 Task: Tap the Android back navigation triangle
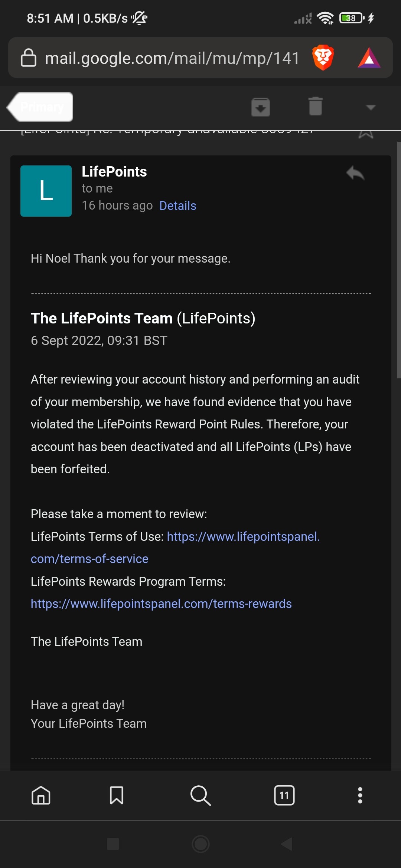[287, 844]
